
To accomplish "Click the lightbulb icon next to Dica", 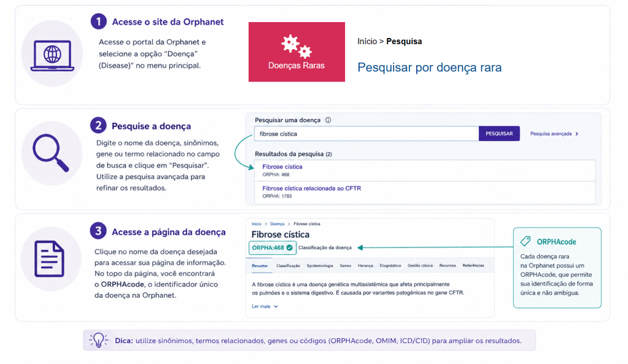I will [x=98, y=340].
